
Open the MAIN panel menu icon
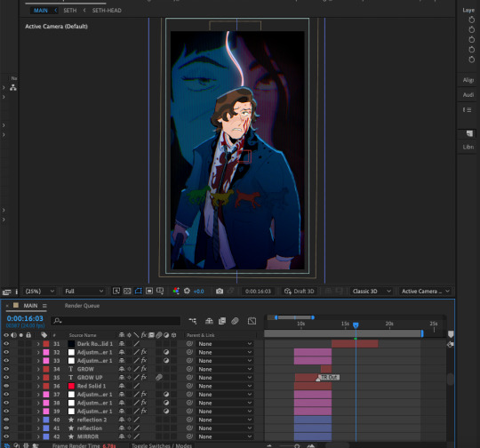coord(44,306)
